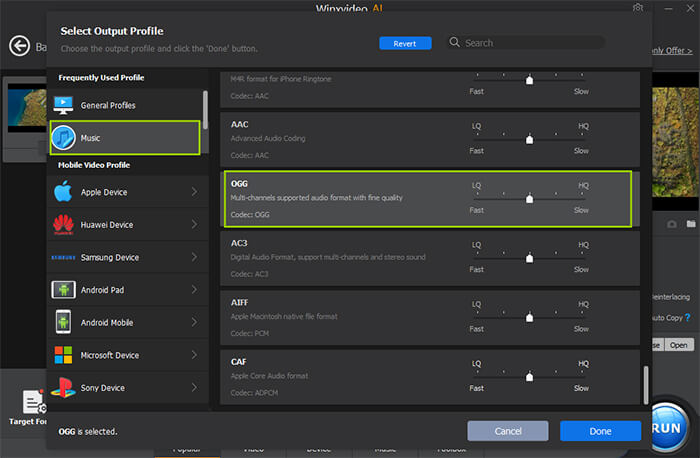The width and height of the screenshot is (700, 458).
Task: Select General Profiles category
Action: 125,105
